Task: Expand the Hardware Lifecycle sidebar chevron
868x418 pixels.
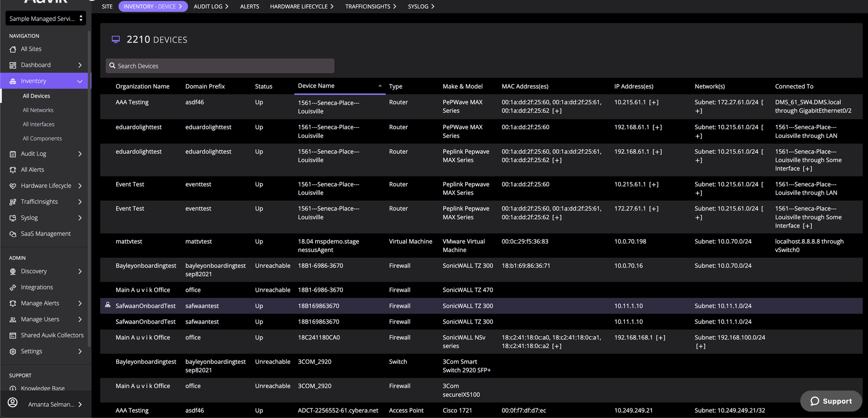Action: tap(80, 186)
